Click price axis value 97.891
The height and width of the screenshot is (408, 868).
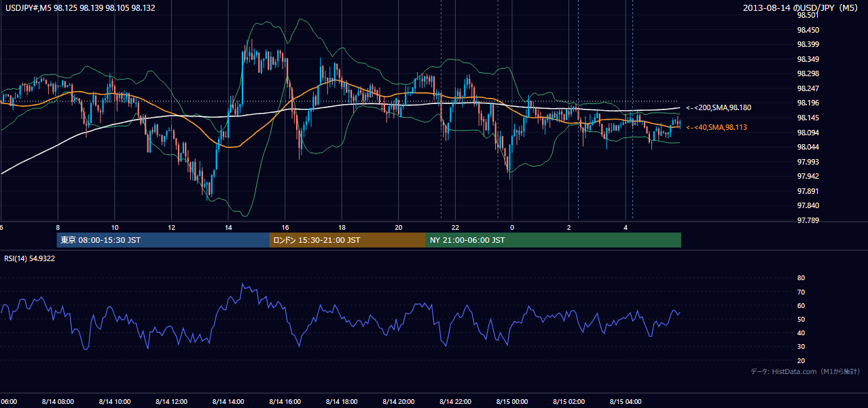tap(807, 191)
